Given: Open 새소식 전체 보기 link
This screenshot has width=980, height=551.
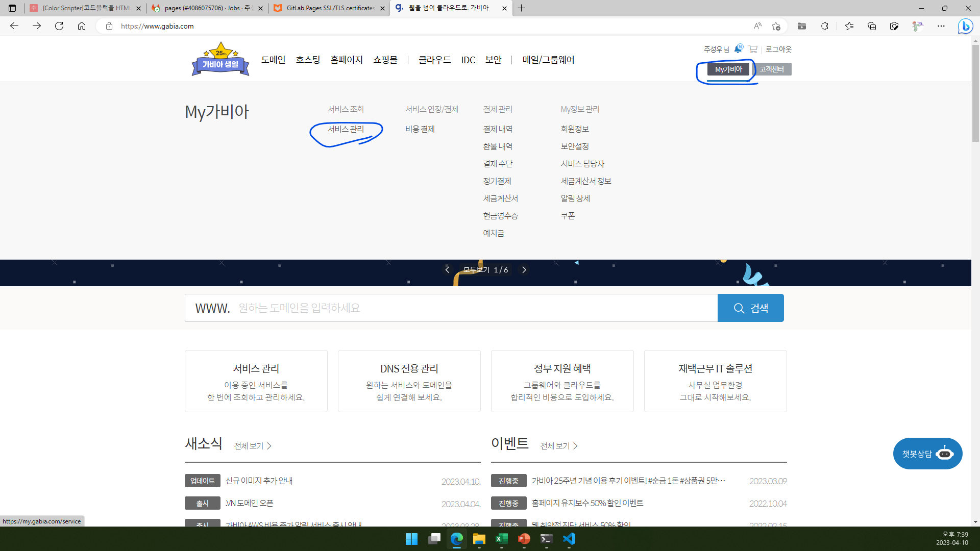Looking at the screenshot, I should (x=253, y=446).
